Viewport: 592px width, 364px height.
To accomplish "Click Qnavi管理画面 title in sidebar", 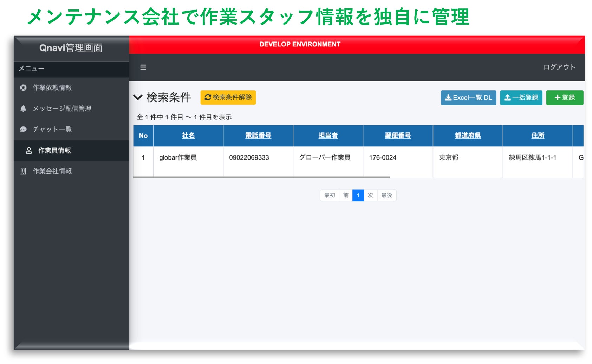I will (x=71, y=48).
